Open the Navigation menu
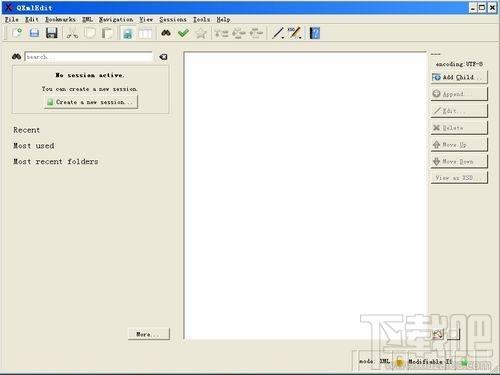 (x=116, y=20)
